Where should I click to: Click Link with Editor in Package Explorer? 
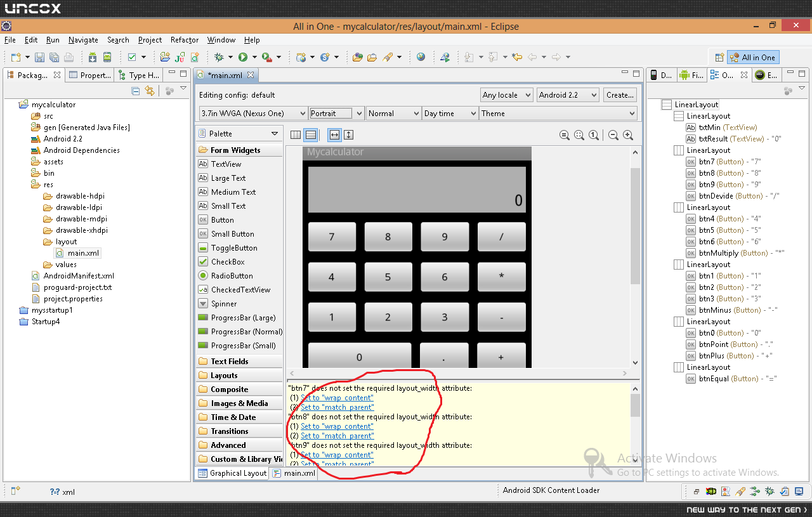click(x=150, y=91)
